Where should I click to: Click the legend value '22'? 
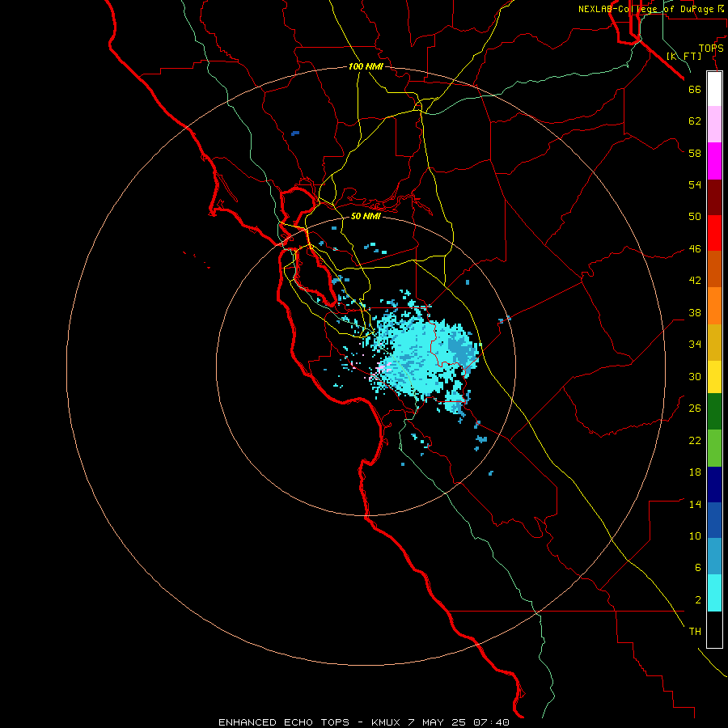click(695, 441)
